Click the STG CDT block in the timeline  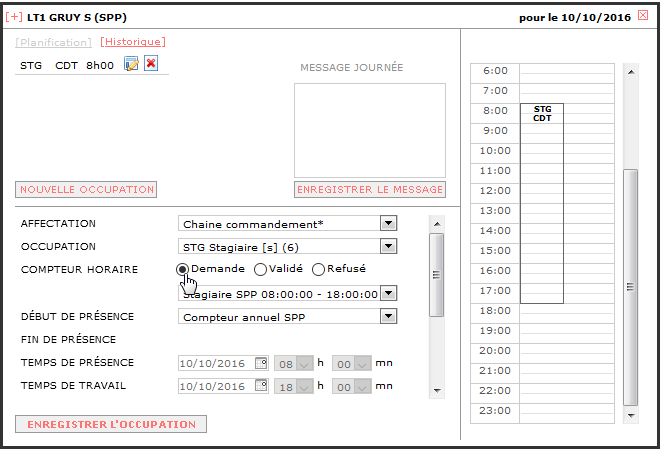542,203
